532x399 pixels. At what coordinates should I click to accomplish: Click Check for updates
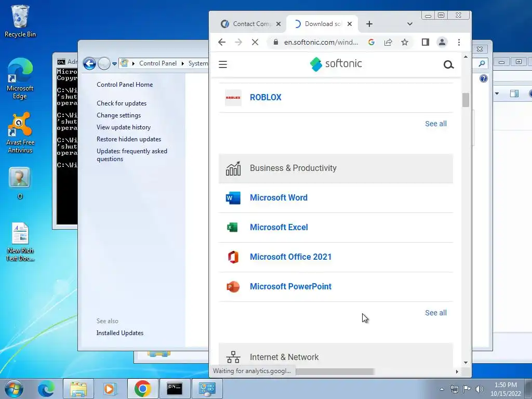pyautogui.click(x=122, y=103)
